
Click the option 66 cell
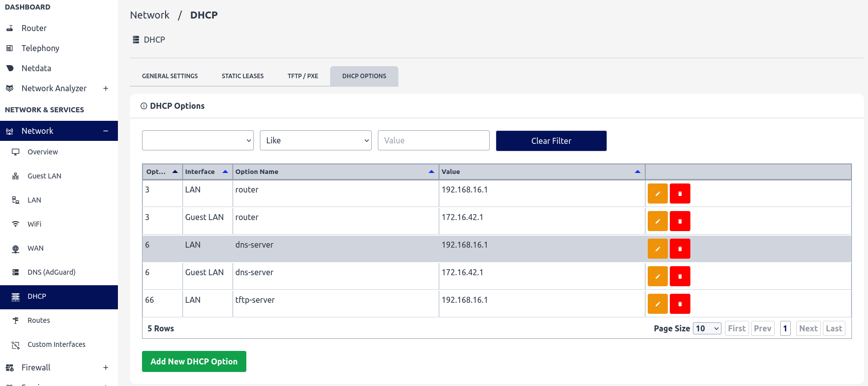pos(162,303)
